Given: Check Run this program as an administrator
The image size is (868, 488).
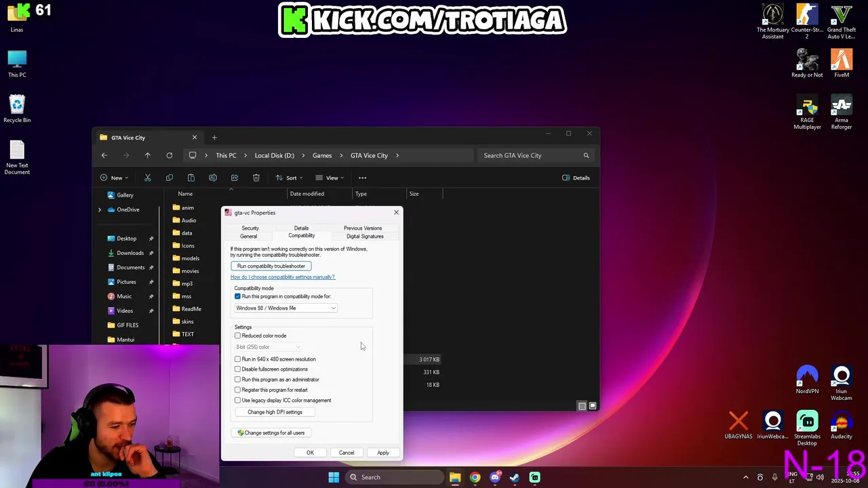Looking at the screenshot, I should pos(237,380).
